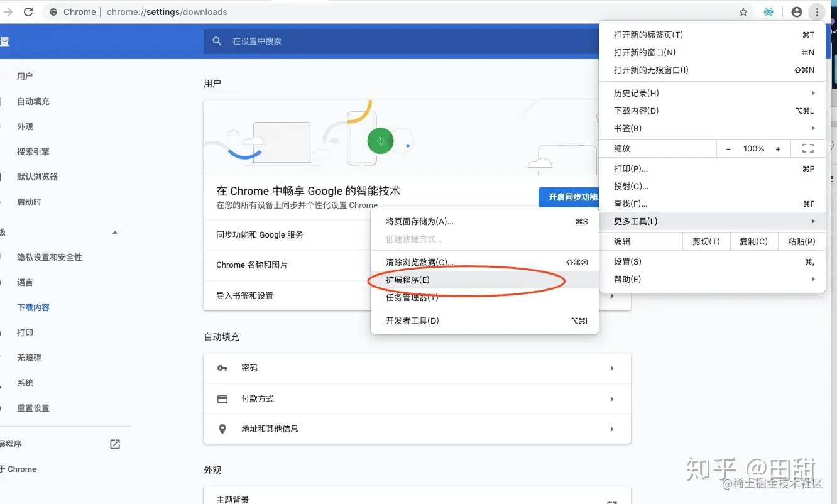837x504 pixels.
Task: Click 粘贴(P) in the edit row
Action: (801, 241)
